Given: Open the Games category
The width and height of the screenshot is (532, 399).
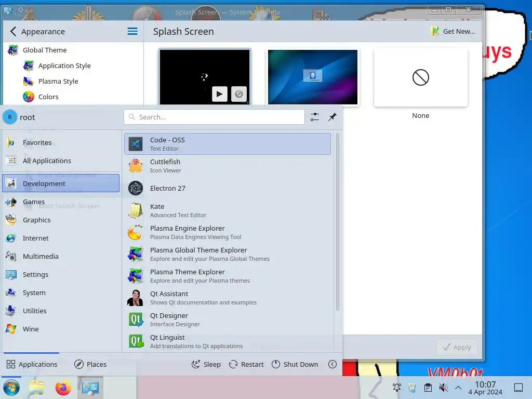Looking at the screenshot, I should tap(61, 202).
